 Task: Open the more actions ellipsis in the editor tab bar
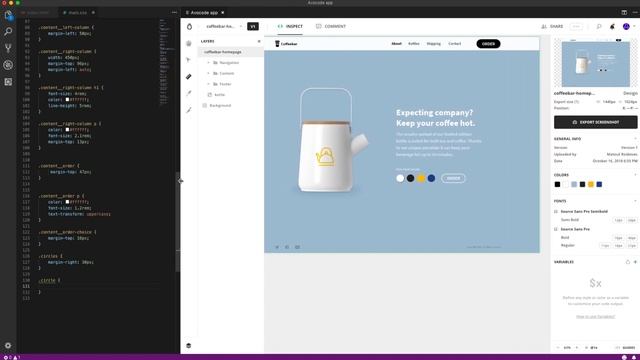pos(174,13)
